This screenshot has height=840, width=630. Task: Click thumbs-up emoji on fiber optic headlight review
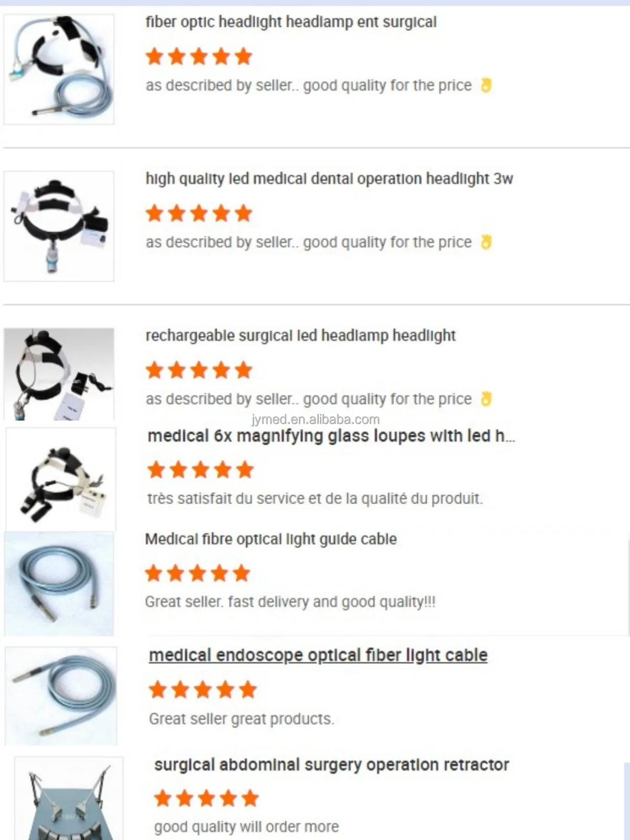486,85
